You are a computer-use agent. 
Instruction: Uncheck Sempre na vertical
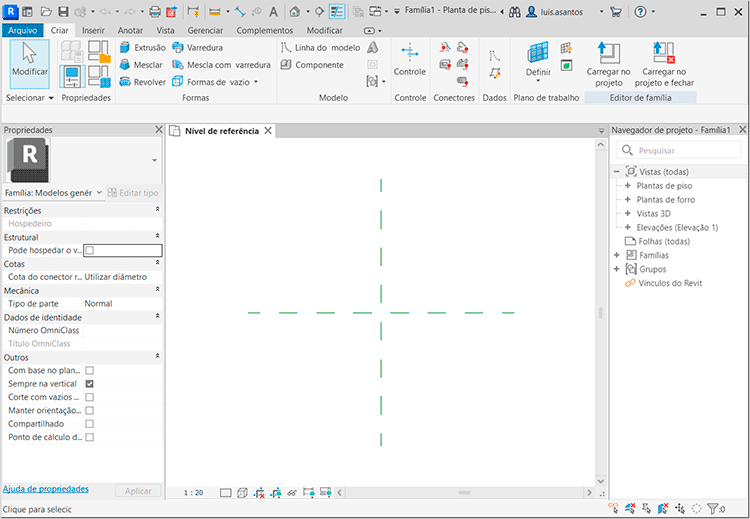[90, 384]
